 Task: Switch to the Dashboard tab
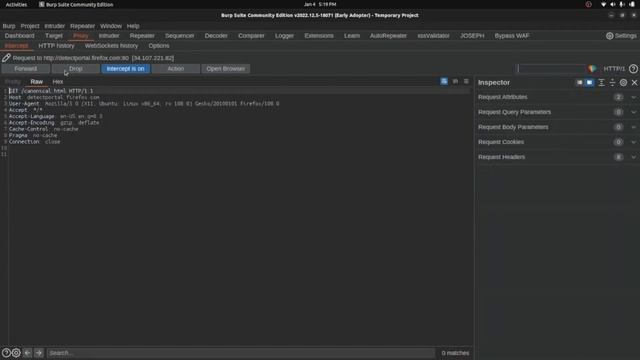(x=20, y=36)
